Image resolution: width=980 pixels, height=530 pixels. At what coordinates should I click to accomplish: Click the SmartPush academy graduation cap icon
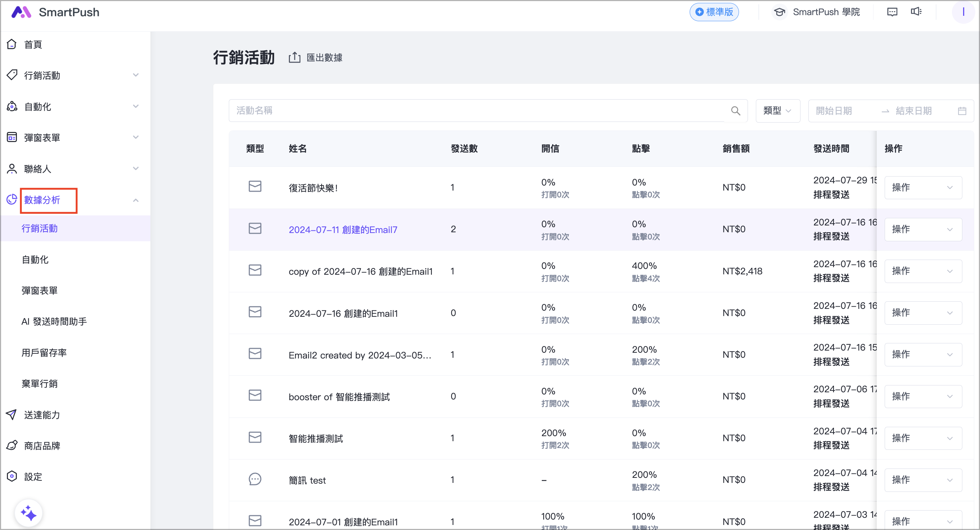point(779,12)
